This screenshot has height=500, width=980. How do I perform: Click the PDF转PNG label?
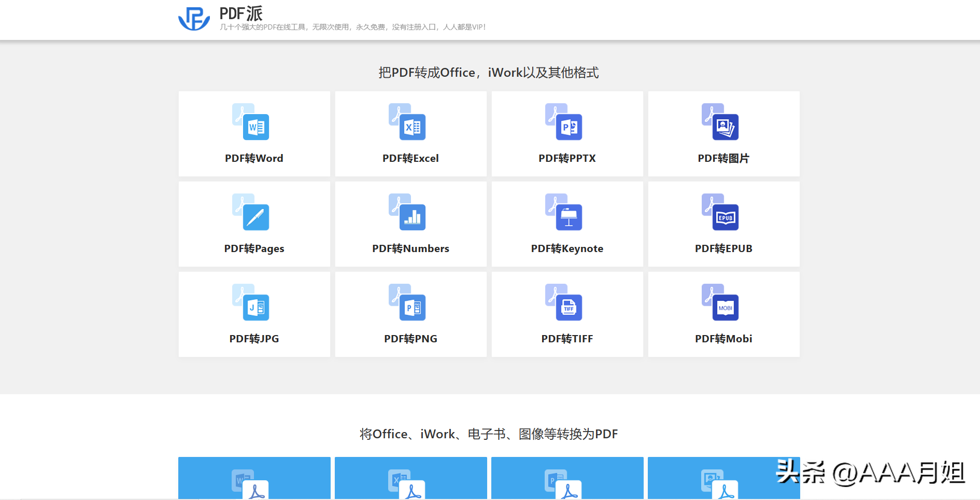click(410, 339)
